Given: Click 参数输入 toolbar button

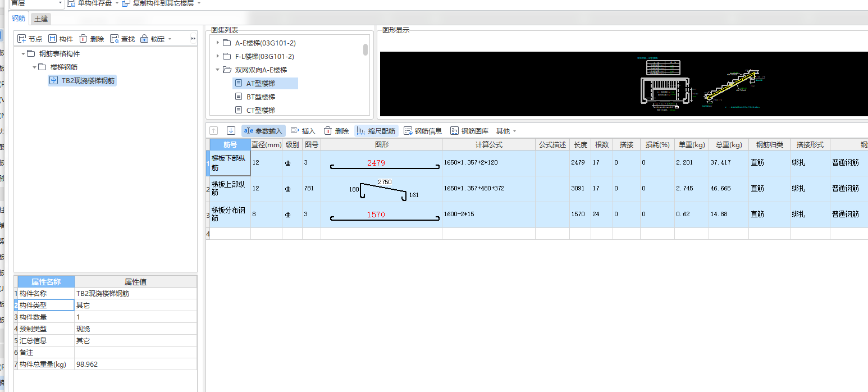Looking at the screenshot, I should [263, 131].
